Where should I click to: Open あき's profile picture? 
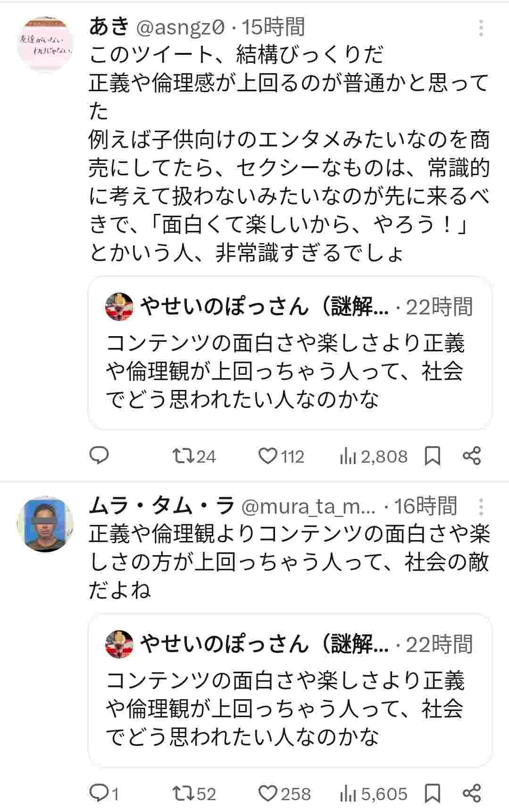tap(45, 45)
